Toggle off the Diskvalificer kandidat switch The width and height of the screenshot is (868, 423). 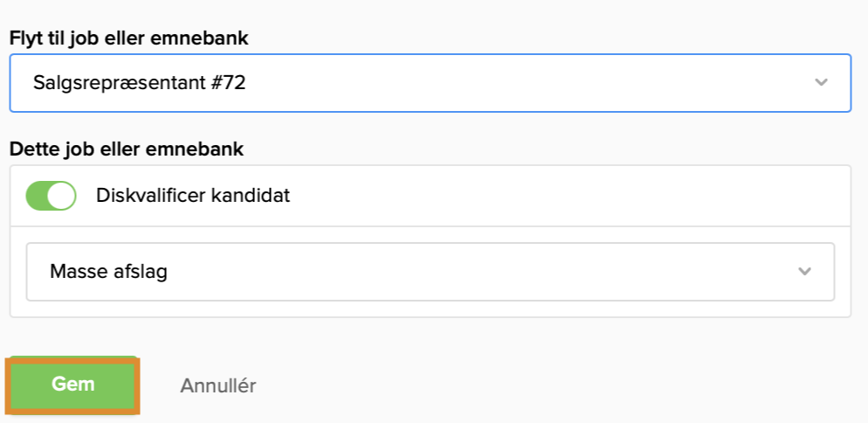click(51, 196)
